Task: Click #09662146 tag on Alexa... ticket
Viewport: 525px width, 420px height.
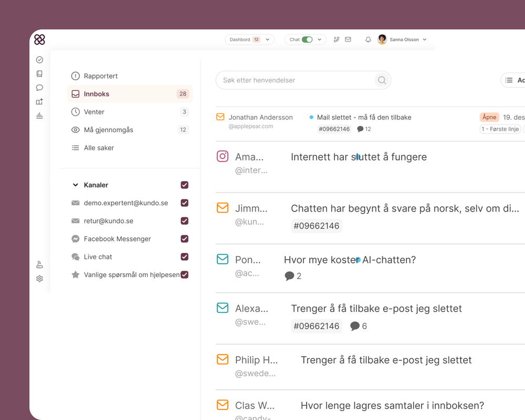Action: click(x=317, y=326)
